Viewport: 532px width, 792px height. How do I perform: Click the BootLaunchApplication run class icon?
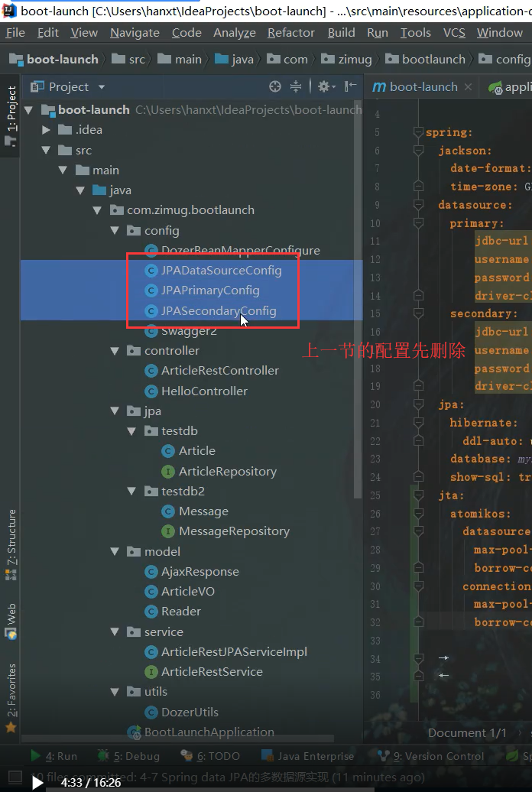pyautogui.click(x=134, y=732)
